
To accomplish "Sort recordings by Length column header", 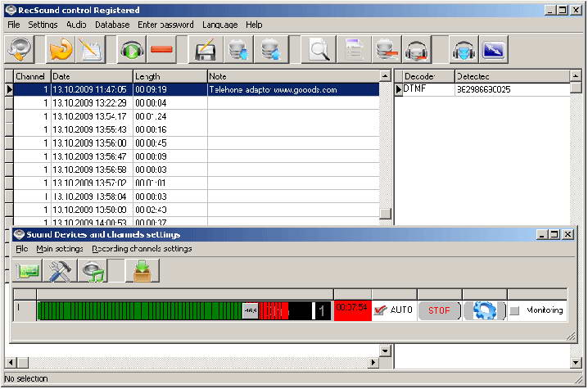I will coord(170,76).
